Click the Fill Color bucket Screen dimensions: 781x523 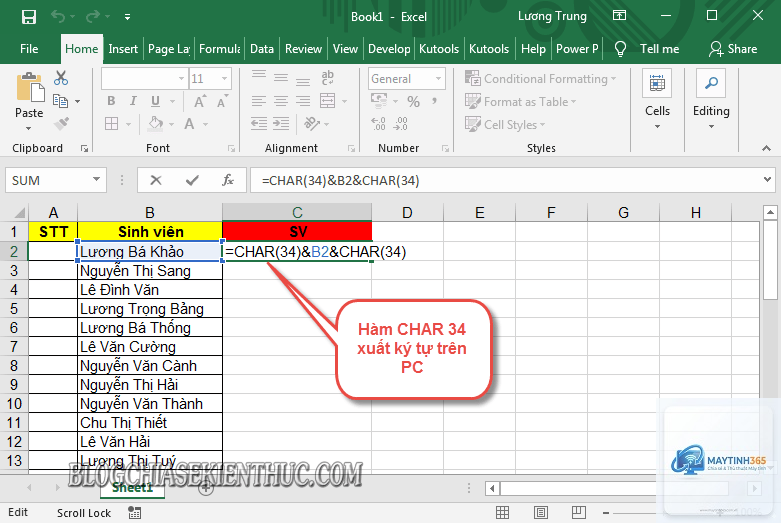pyautogui.click(x=156, y=123)
